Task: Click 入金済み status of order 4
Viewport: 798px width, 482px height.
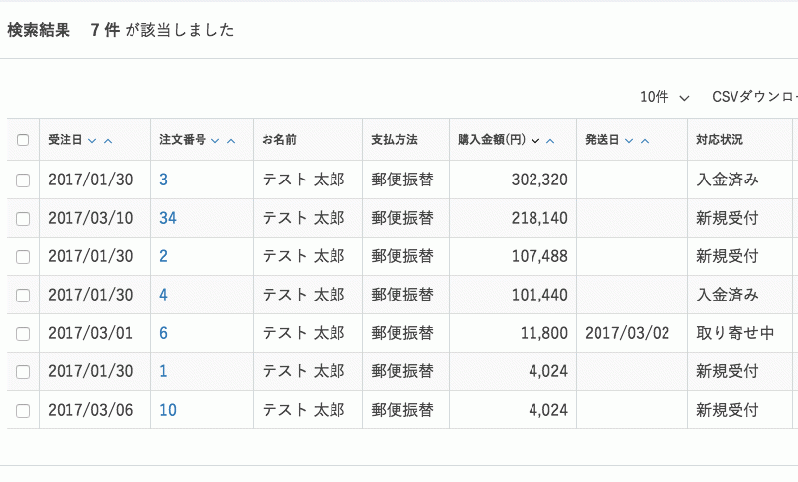Action: [727, 295]
